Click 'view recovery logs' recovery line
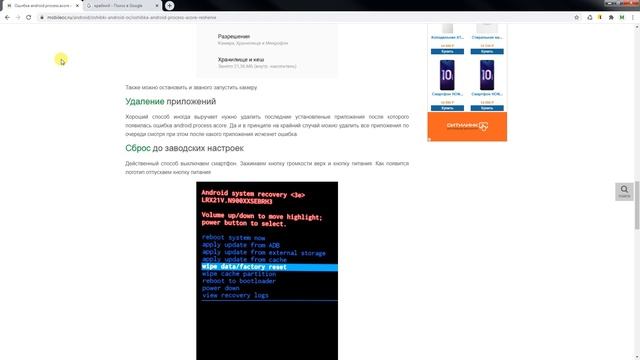This screenshot has height=360, width=640. (235, 295)
